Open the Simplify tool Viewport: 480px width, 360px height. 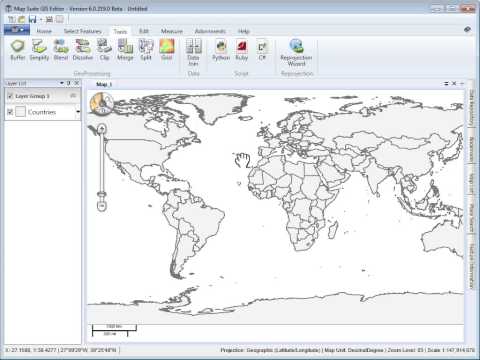click(x=39, y=50)
